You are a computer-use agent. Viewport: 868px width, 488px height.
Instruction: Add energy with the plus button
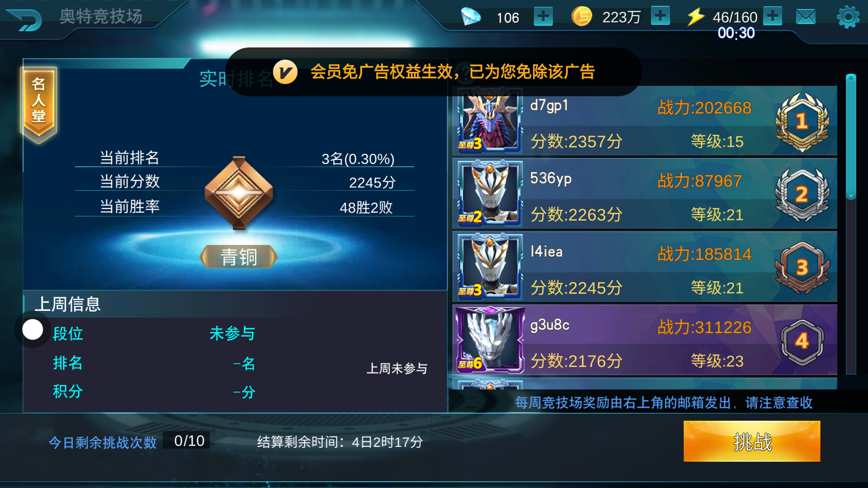point(773,16)
